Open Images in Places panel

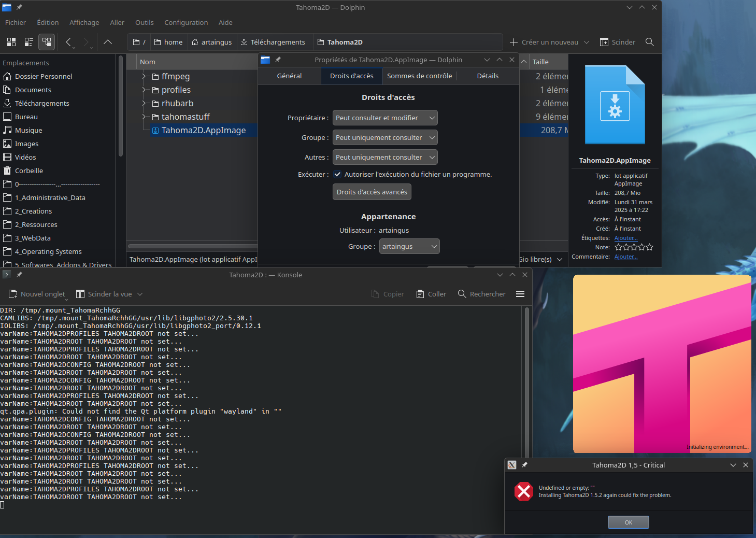(26, 144)
